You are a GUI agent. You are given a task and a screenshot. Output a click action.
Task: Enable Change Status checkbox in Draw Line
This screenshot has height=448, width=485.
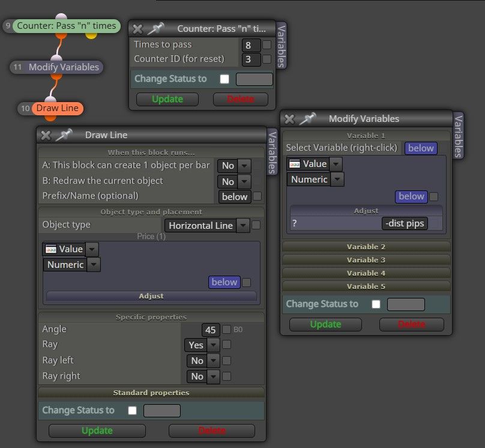click(133, 410)
